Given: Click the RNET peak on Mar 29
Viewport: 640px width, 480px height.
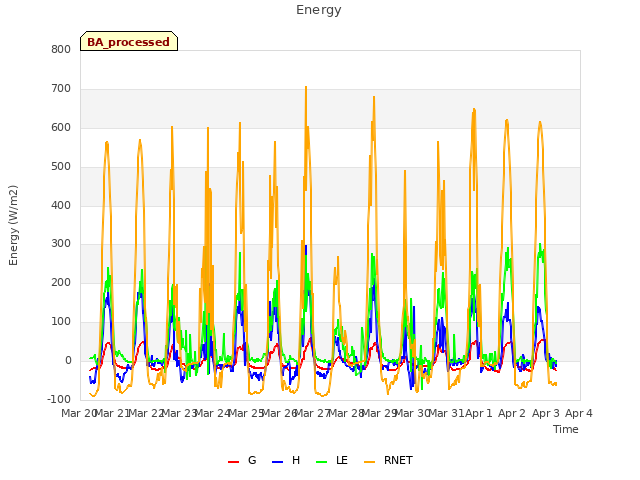Looking at the screenshot, I should 374,97.
